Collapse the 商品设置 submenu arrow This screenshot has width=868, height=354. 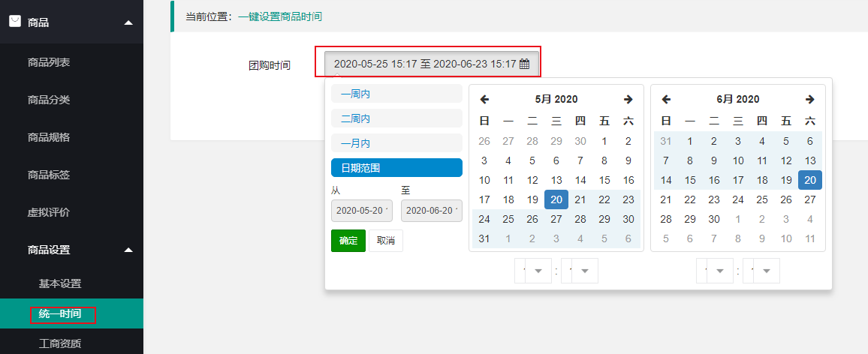[128, 250]
